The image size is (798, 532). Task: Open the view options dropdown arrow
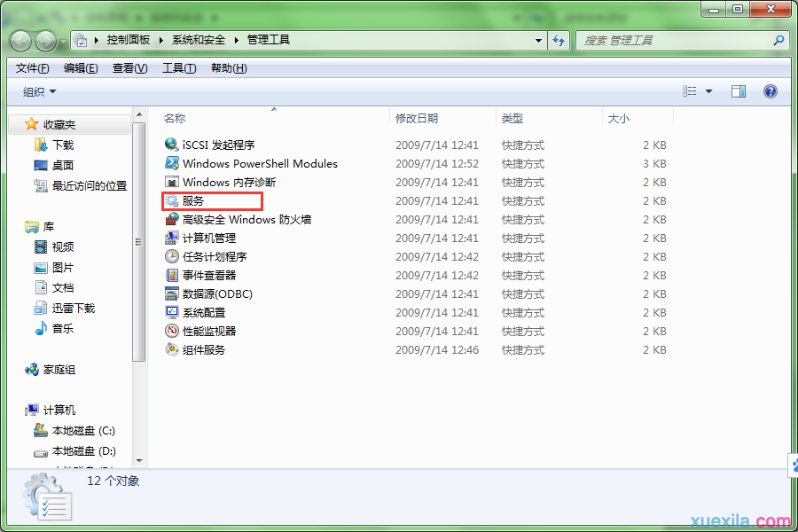(708, 91)
